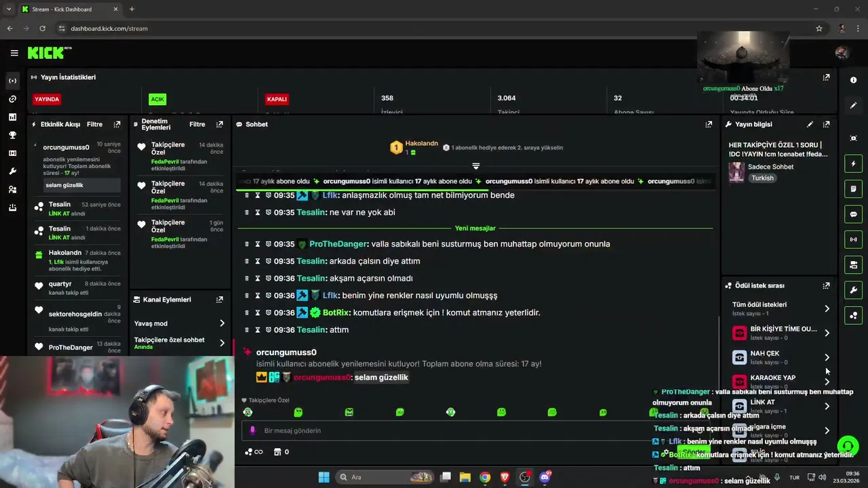Screen dimensions: 868x488
Task: Select the stream broadcast icon in left sidebar
Action: (12, 81)
